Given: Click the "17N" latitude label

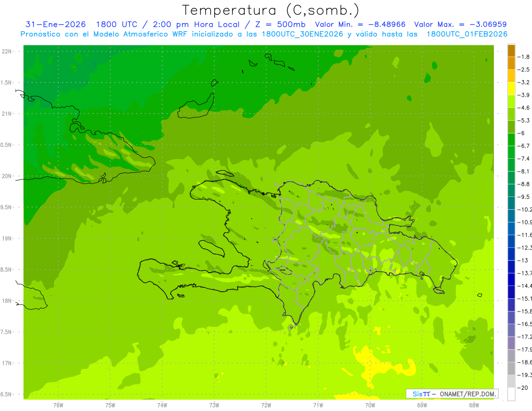Looking at the screenshot, I should pos(7,363).
